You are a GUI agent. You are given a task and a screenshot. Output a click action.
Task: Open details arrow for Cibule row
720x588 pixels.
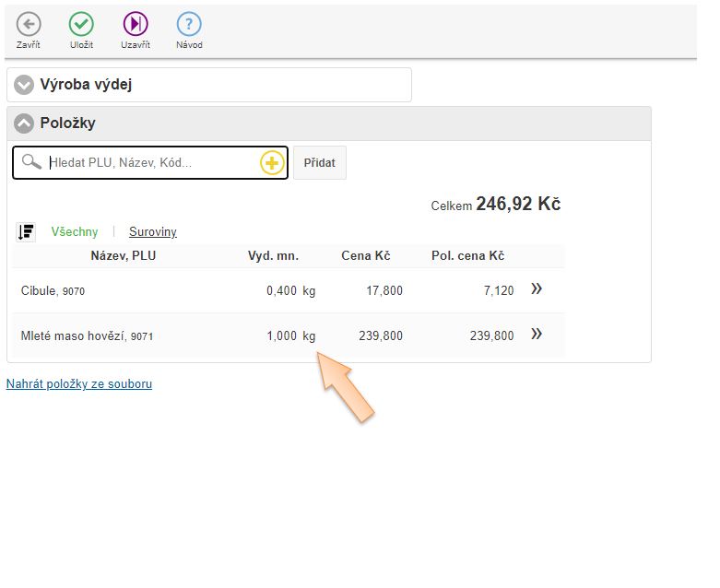[537, 289]
